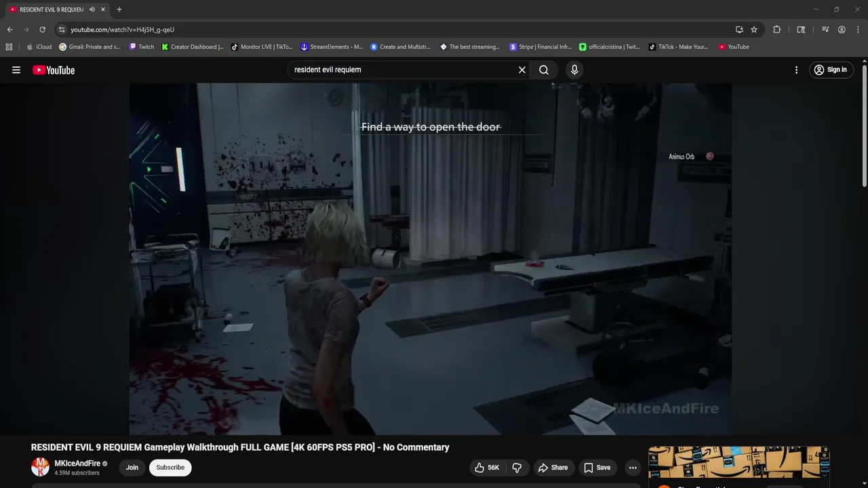Go to YouTube home via logo
The image size is (868, 488).
pyautogui.click(x=54, y=70)
